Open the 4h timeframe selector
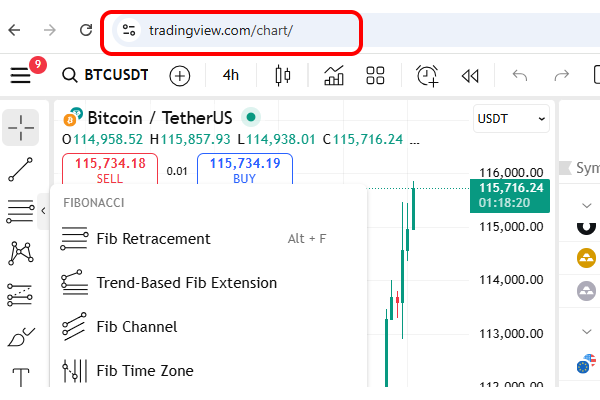The height and width of the screenshot is (400, 600). coord(231,75)
